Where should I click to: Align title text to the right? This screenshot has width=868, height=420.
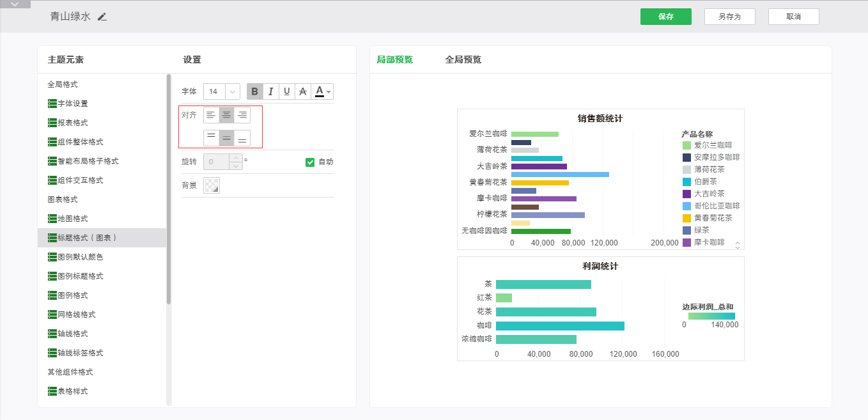[242, 115]
